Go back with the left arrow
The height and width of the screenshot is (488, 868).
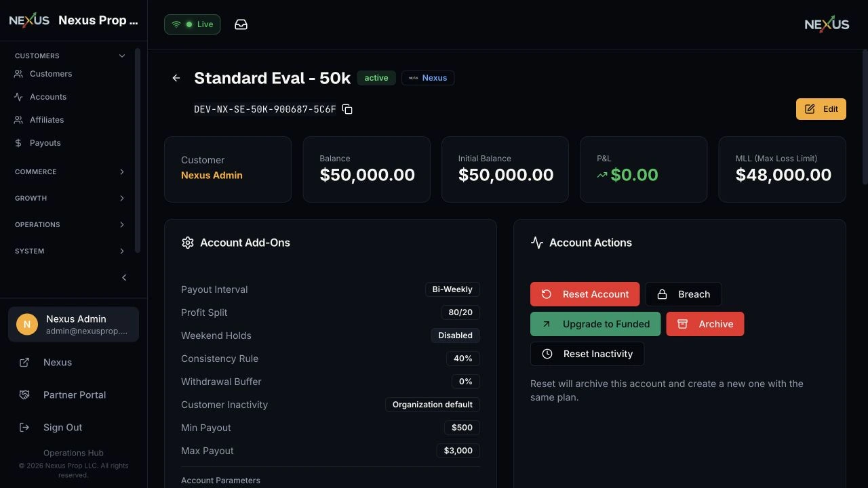click(176, 78)
